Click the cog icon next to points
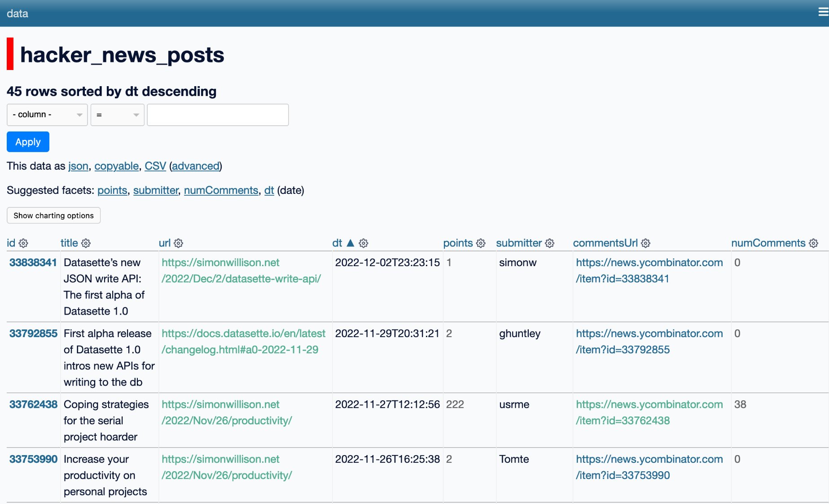 click(x=481, y=243)
